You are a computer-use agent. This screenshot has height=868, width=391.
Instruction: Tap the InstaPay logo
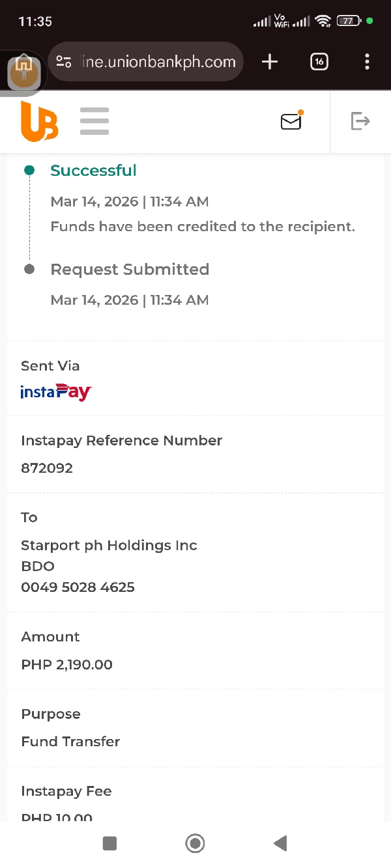click(56, 392)
